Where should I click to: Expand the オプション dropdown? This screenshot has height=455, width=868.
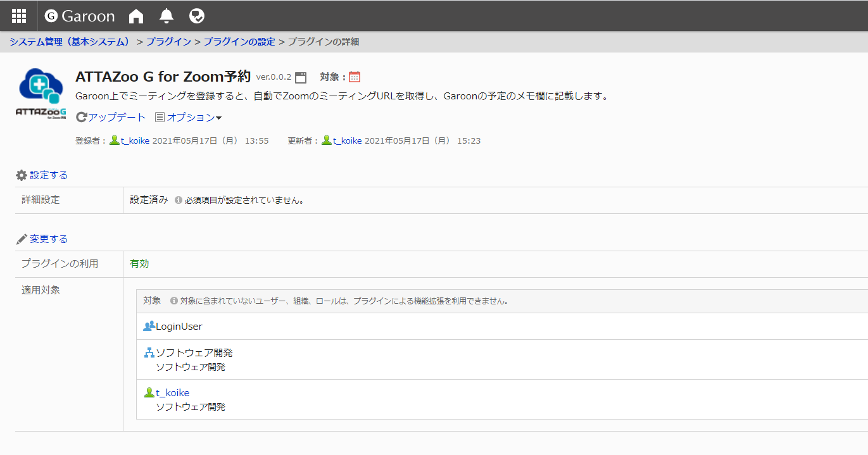(189, 117)
